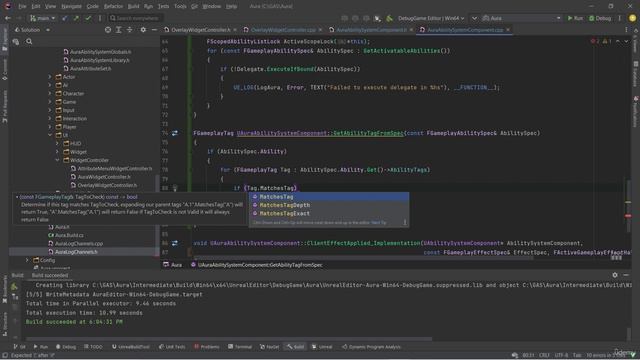Close the AuraAbilitySystemComponent.cpp tab

tap(508, 30)
